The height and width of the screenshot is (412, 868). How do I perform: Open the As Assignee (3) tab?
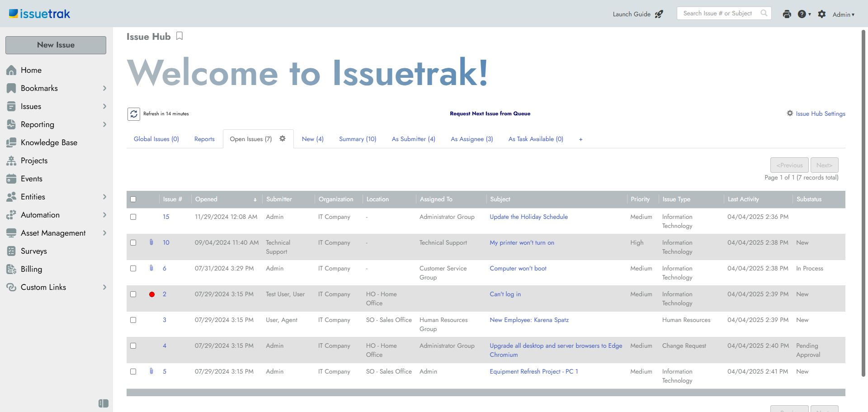[472, 139]
